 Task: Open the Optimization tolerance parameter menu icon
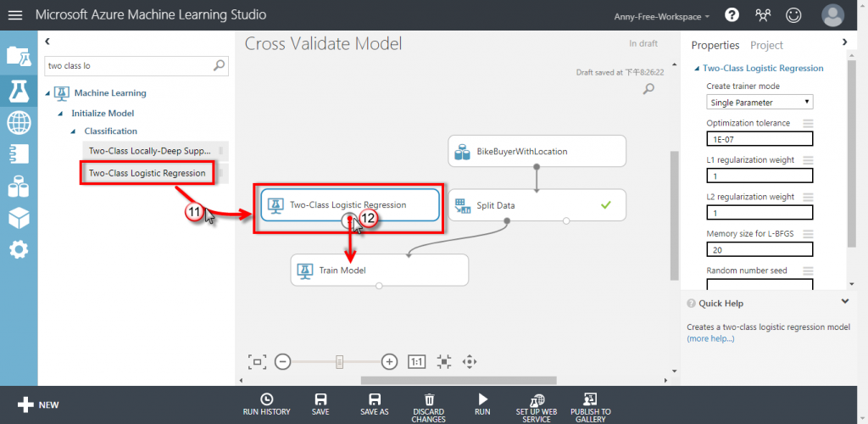coord(808,124)
